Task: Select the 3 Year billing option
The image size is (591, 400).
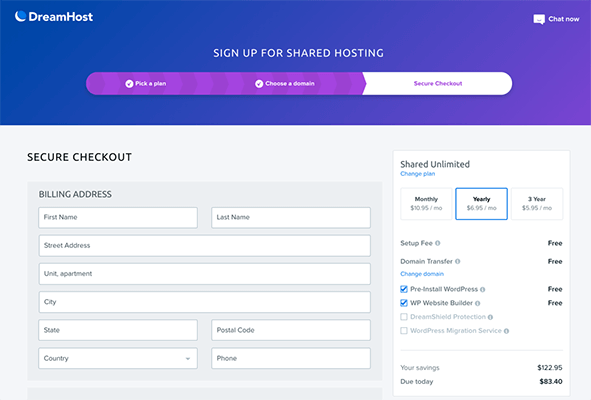Action: point(537,204)
